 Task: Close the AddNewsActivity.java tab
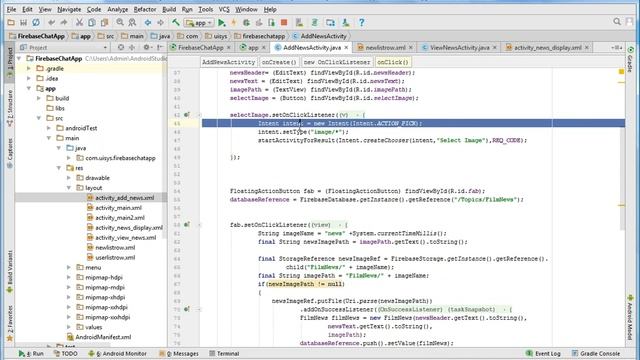coord(346,48)
